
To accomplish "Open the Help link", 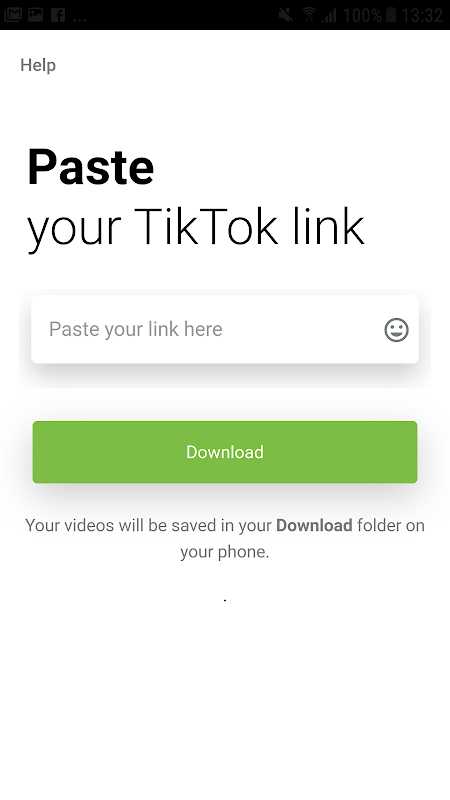I will [38, 65].
